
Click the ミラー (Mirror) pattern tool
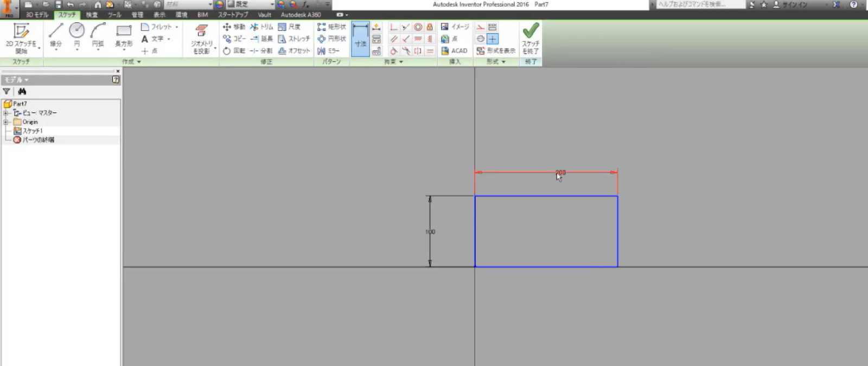(x=329, y=51)
